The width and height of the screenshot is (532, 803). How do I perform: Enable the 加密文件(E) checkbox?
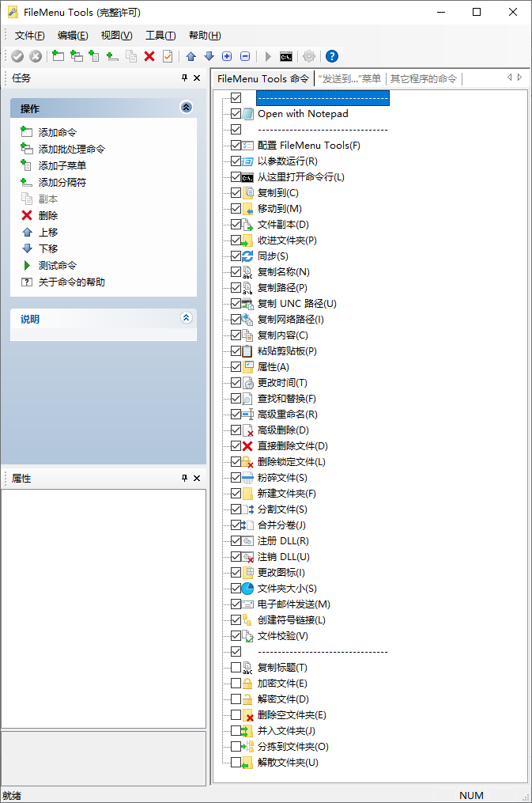(236, 684)
